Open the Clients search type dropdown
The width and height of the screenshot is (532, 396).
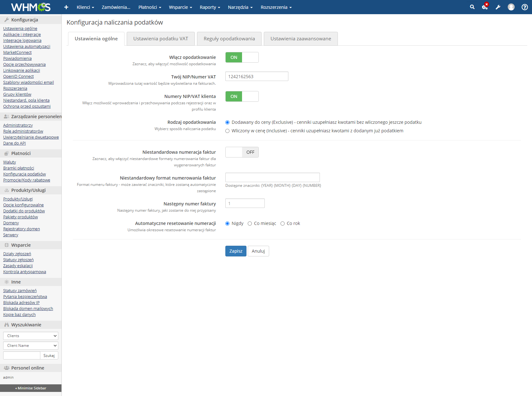coord(30,336)
